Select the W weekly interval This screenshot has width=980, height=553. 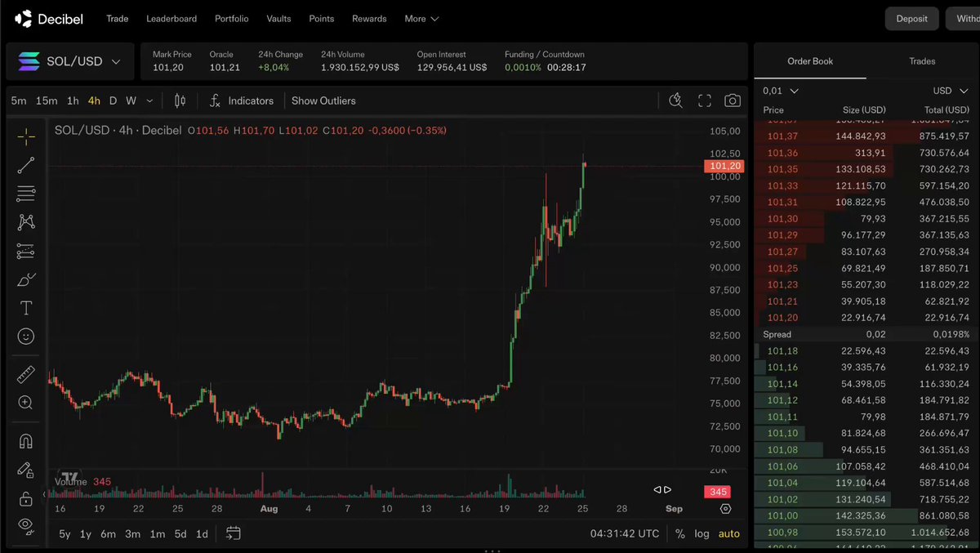[x=131, y=100]
